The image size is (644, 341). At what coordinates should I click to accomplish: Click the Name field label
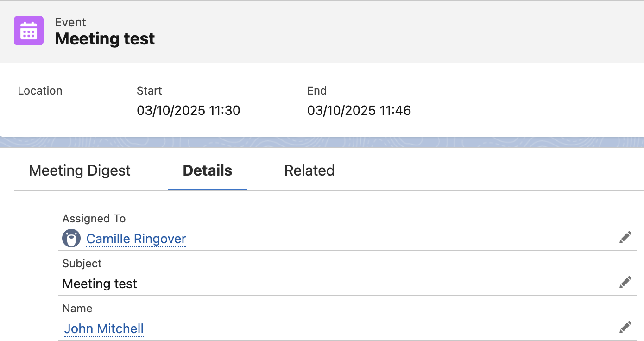[77, 309]
